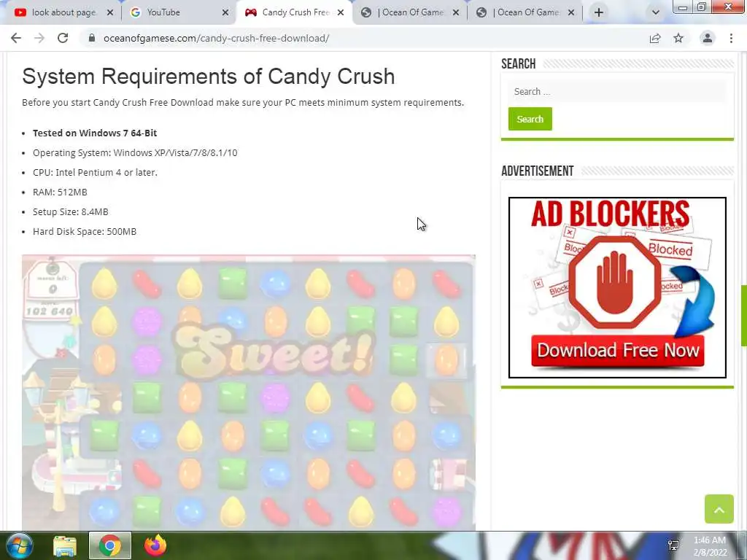This screenshot has height=560, width=747.
Task: Click the Chrome taskbar icon
Action: (x=110, y=545)
